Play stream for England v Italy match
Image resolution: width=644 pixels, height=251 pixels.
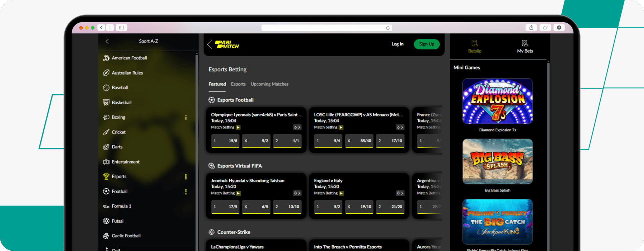pos(341,193)
